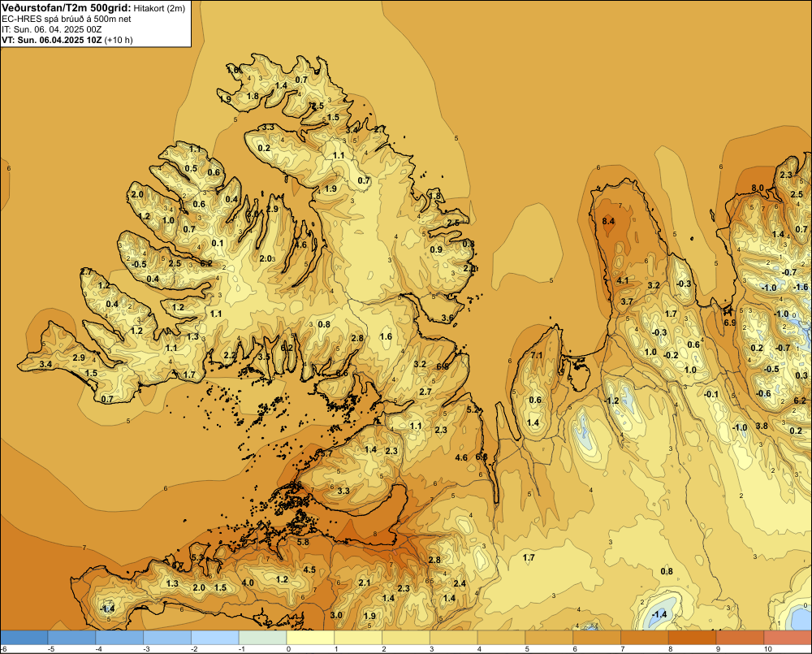
Task: Click the 5.2 temperature value on the map
Action: click(473, 409)
